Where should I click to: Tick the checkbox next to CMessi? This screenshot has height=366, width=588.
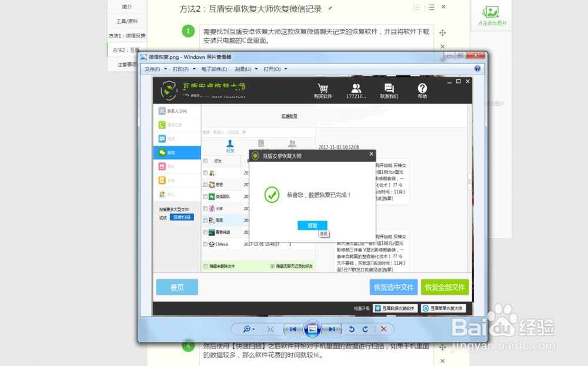tap(205, 243)
